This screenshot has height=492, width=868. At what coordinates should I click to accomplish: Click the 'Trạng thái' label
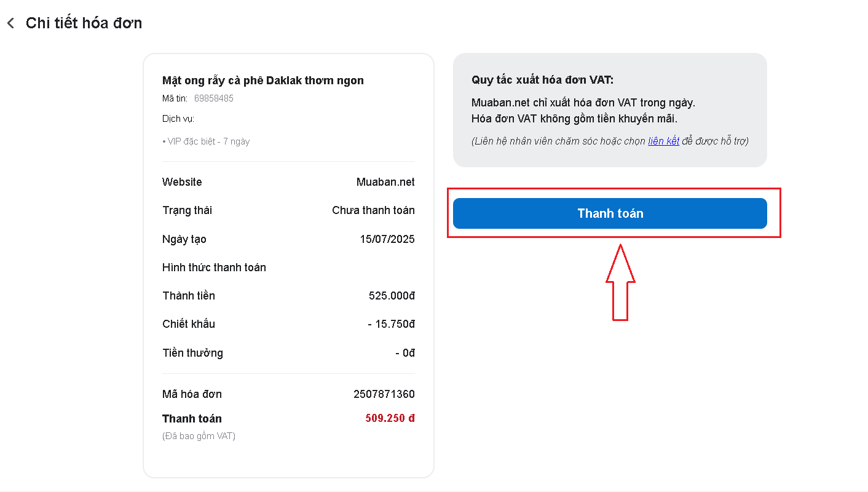point(187,210)
